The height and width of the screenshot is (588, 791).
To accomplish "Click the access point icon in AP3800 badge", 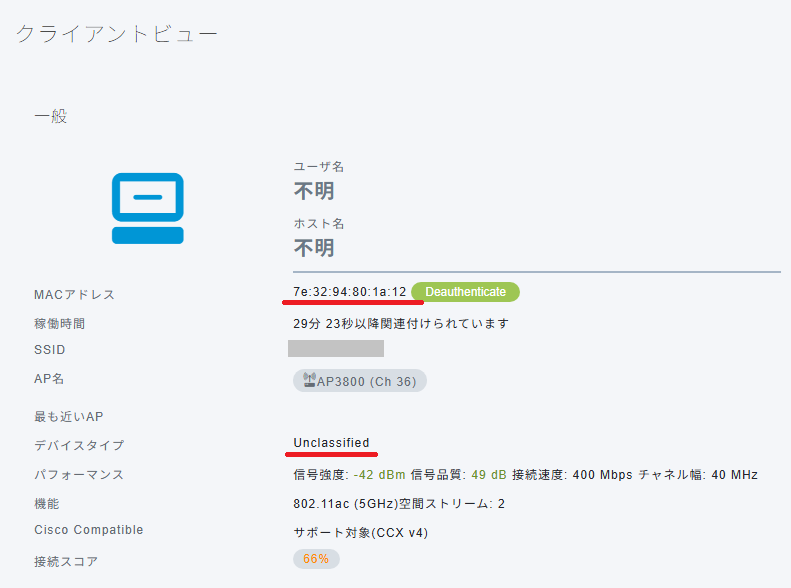I will [309, 380].
